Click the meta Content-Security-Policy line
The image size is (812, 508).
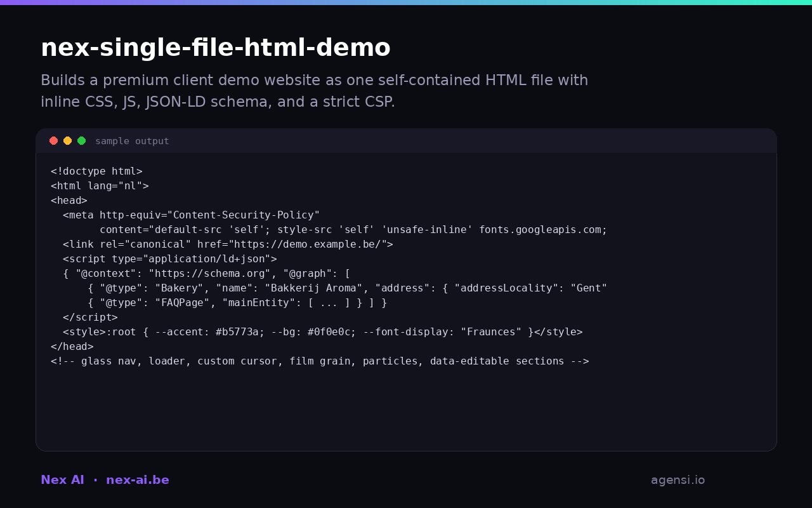click(191, 215)
